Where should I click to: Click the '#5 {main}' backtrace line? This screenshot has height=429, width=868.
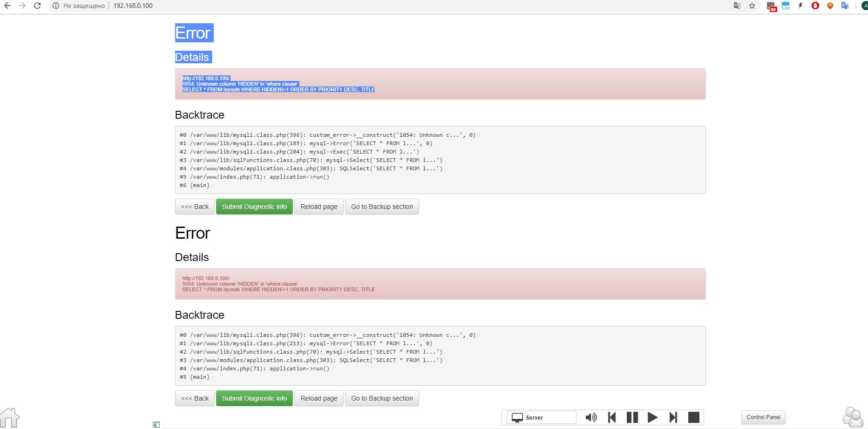coord(195,377)
